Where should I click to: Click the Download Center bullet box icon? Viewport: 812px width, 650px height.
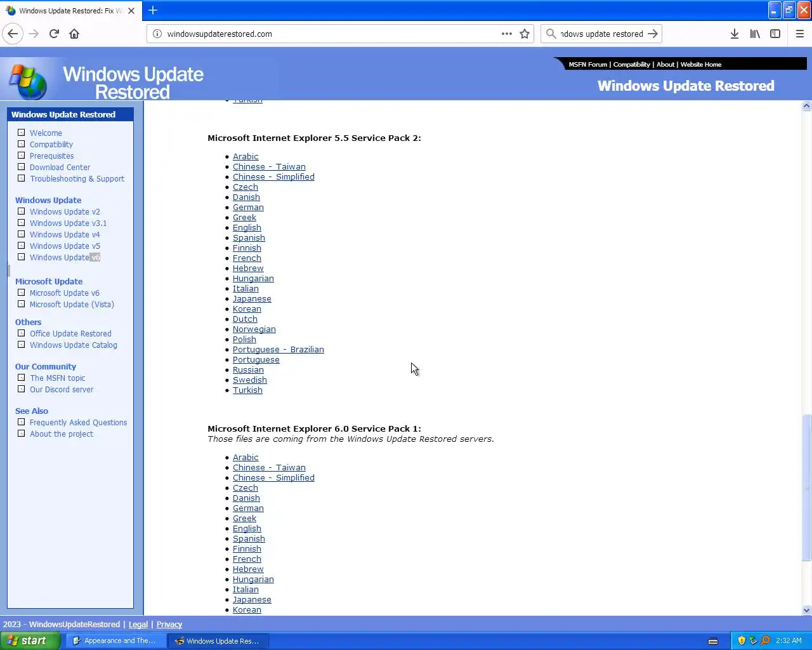click(x=21, y=167)
